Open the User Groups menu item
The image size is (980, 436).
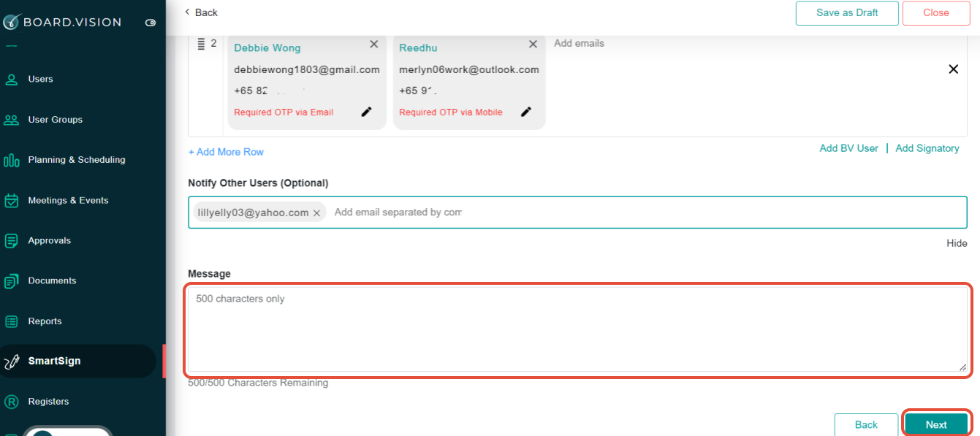55,119
